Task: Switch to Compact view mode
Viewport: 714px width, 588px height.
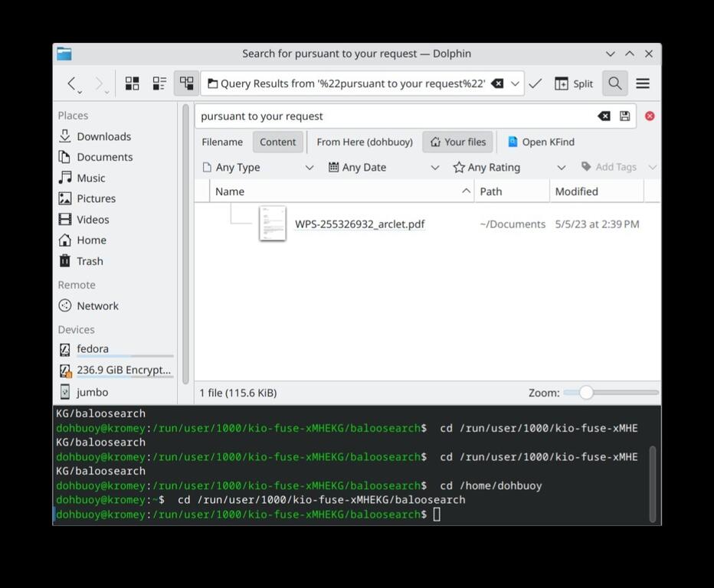Action: tap(159, 83)
